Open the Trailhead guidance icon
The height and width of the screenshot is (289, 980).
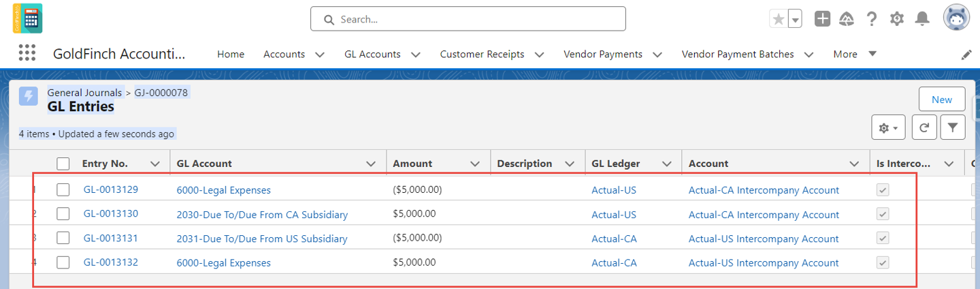tap(847, 19)
